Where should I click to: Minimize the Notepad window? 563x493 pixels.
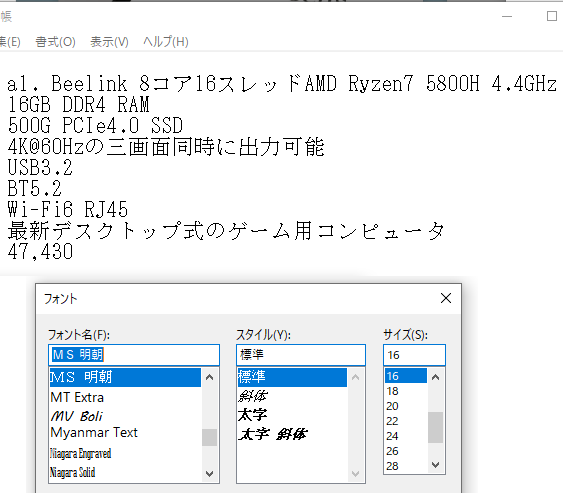(x=507, y=16)
